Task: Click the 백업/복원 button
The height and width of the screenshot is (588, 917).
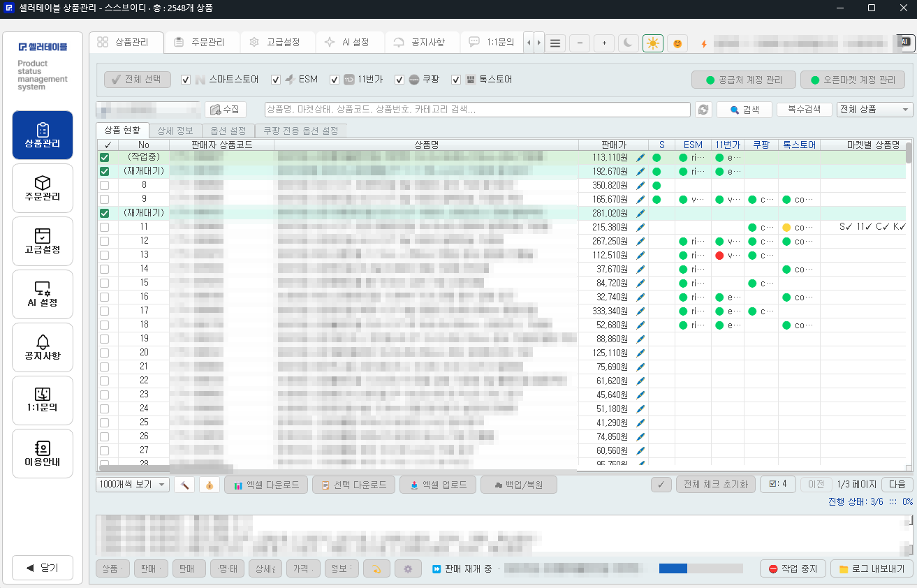Action: 519,485
